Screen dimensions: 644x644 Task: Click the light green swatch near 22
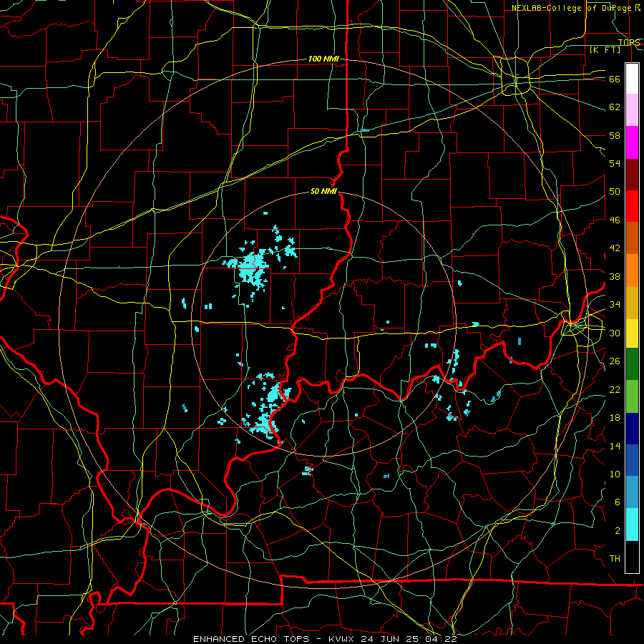[632, 396]
